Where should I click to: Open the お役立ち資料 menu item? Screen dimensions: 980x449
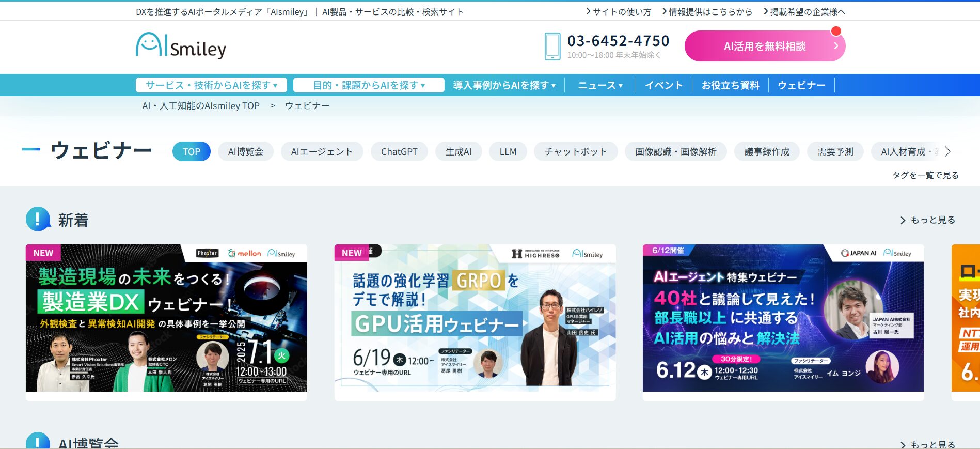[730, 85]
